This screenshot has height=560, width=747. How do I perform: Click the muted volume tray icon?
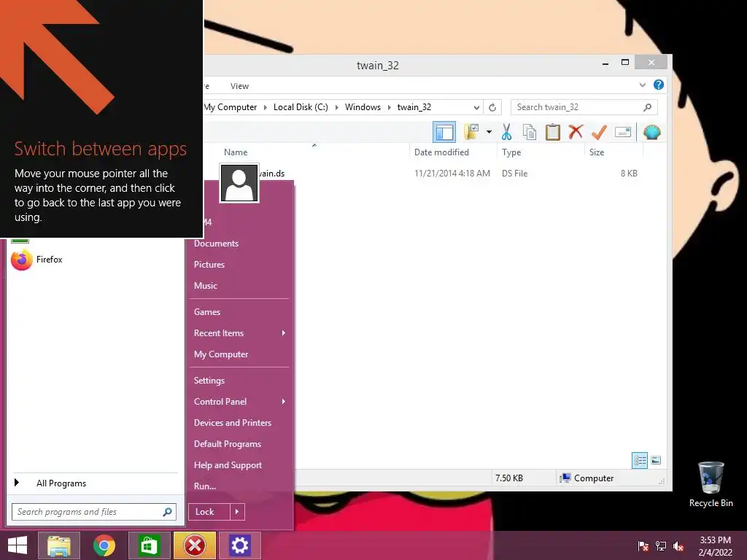click(x=678, y=546)
